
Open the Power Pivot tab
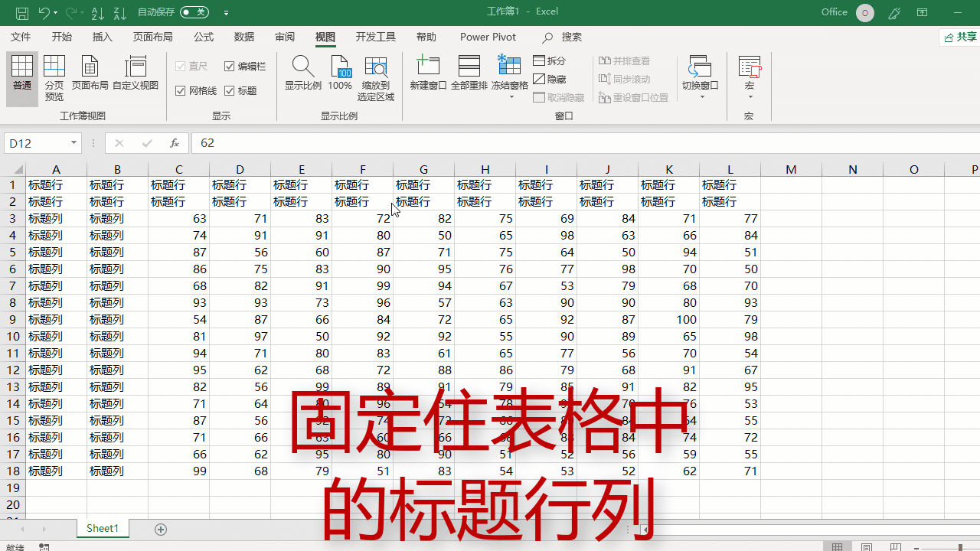488,37
